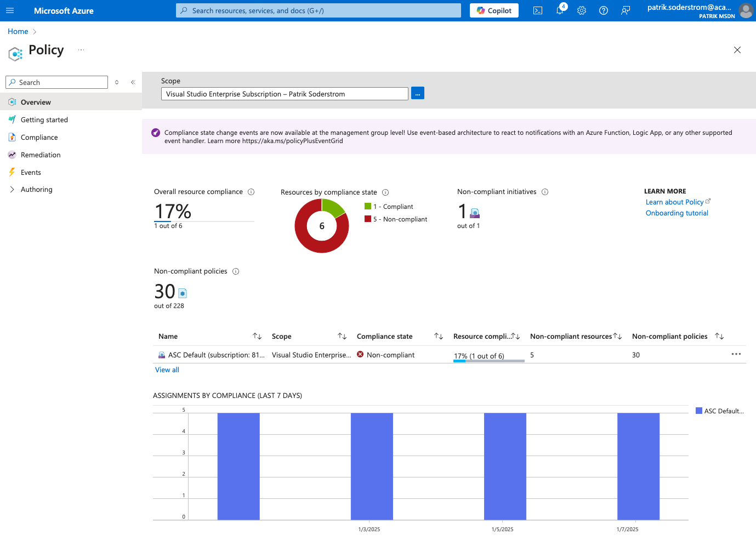
Task: Open Cloud Shell from the top bar
Action: (x=538, y=10)
